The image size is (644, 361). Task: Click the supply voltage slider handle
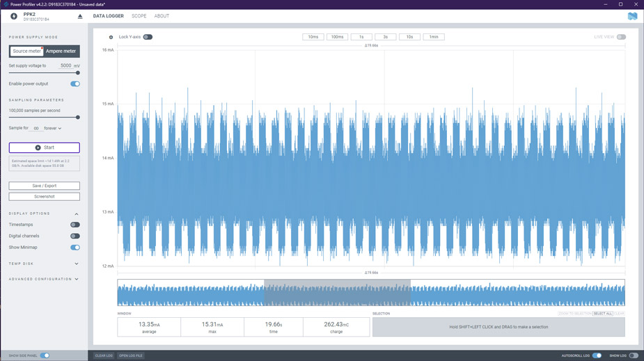[x=77, y=72]
